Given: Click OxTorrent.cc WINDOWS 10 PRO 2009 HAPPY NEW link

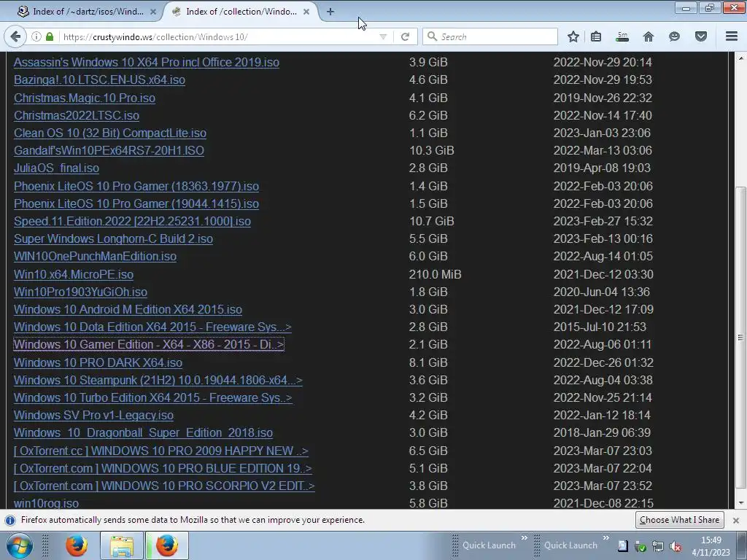Looking at the screenshot, I should point(161,451).
